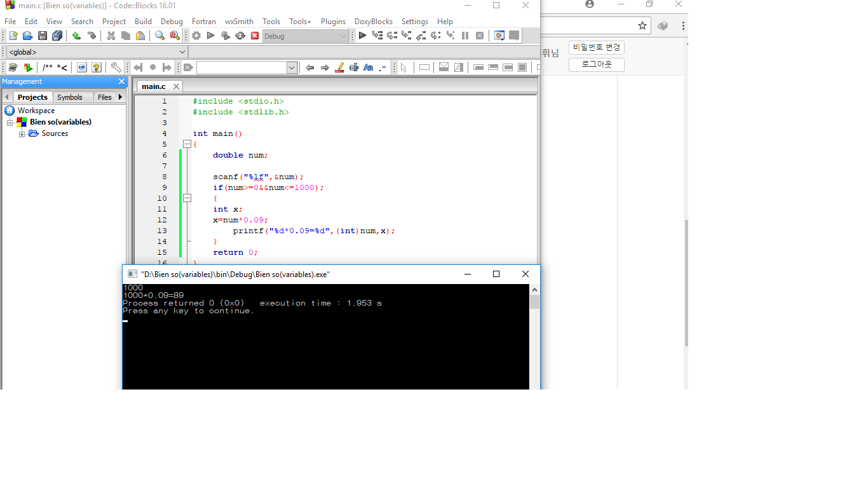The width and height of the screenshot is (868, 488).
Task: Click the Cut scissors icon
Action: (111, 36)
